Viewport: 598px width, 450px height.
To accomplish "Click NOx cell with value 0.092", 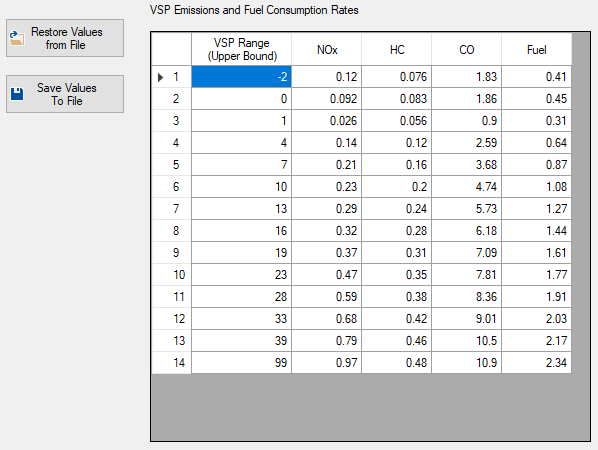I will (x=327, y=99).
